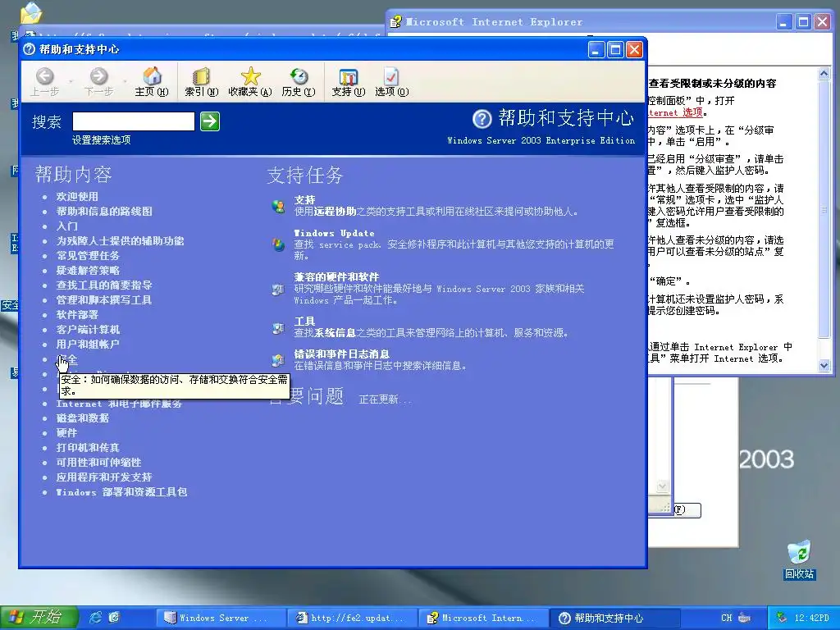Open dropdown arrow next to Forward button
The width and height of the screenshot is (840, 630).
(125, 81)
